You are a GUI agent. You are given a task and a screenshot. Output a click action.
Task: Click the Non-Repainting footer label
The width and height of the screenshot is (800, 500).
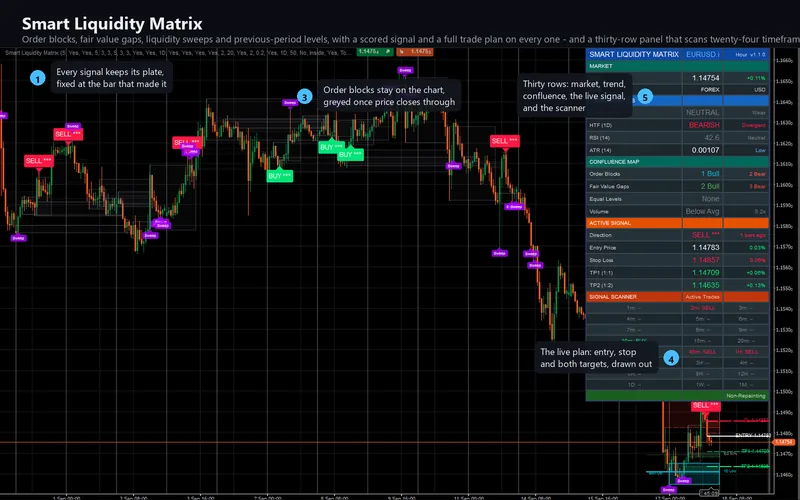[x=745, y=396]
